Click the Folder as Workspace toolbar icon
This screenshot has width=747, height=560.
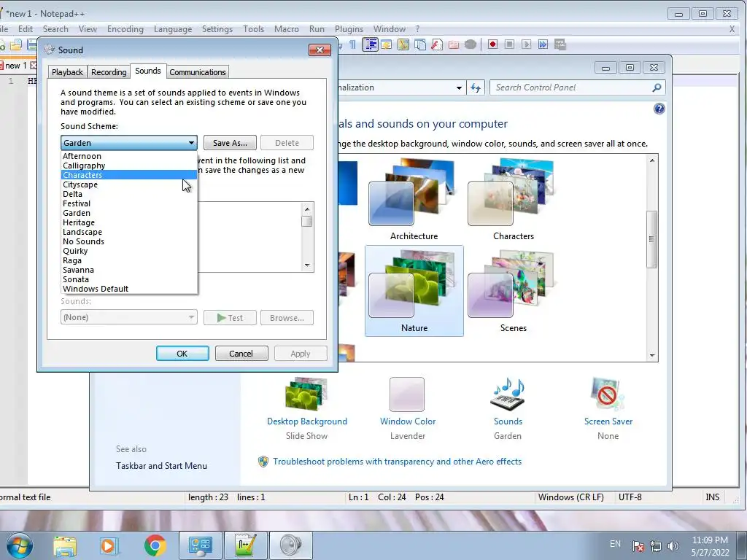pos(454,44)
